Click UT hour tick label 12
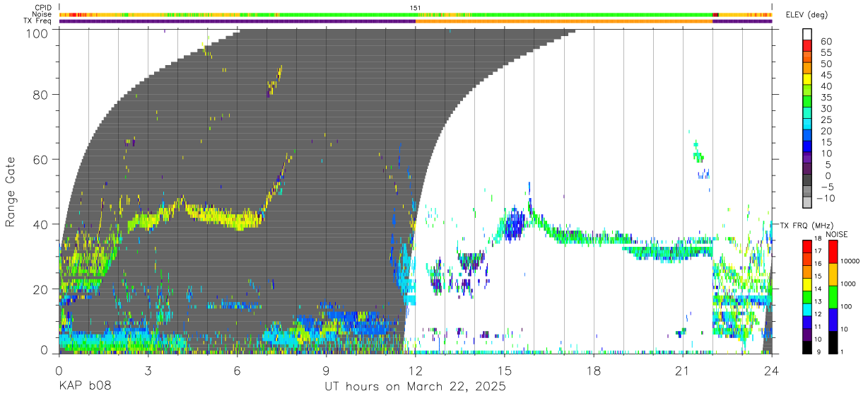 click(415, 370)
